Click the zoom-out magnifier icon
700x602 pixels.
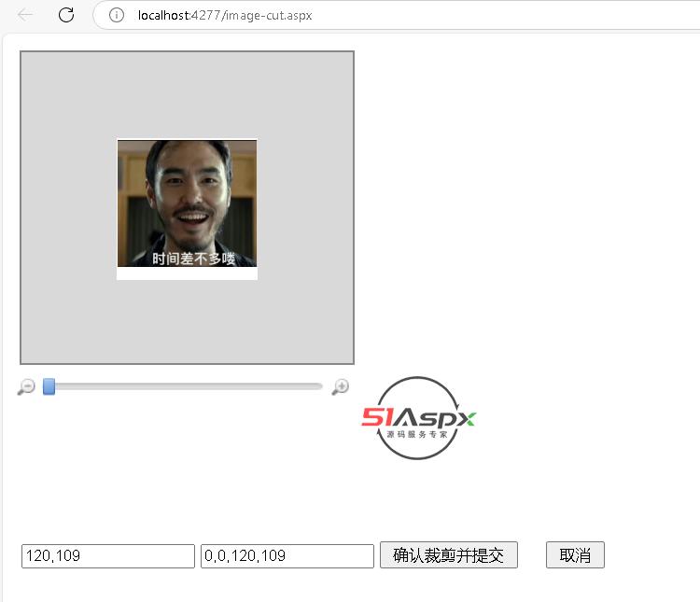[x=26, y=386]
